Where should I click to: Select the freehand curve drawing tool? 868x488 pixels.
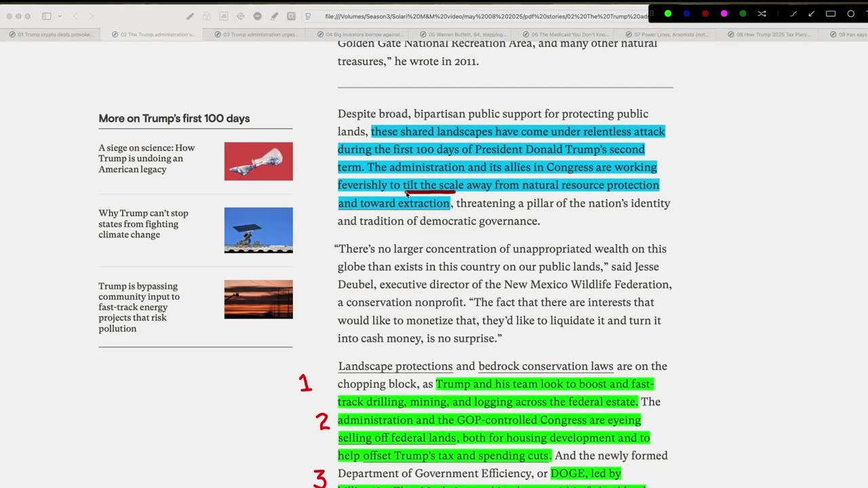tap(793, 14)
